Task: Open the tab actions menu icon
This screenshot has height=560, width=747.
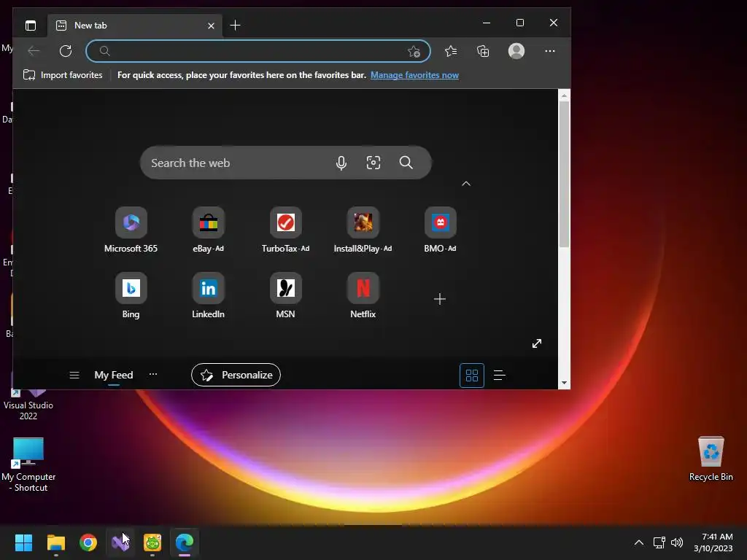Action: click(x=31, y=26)
